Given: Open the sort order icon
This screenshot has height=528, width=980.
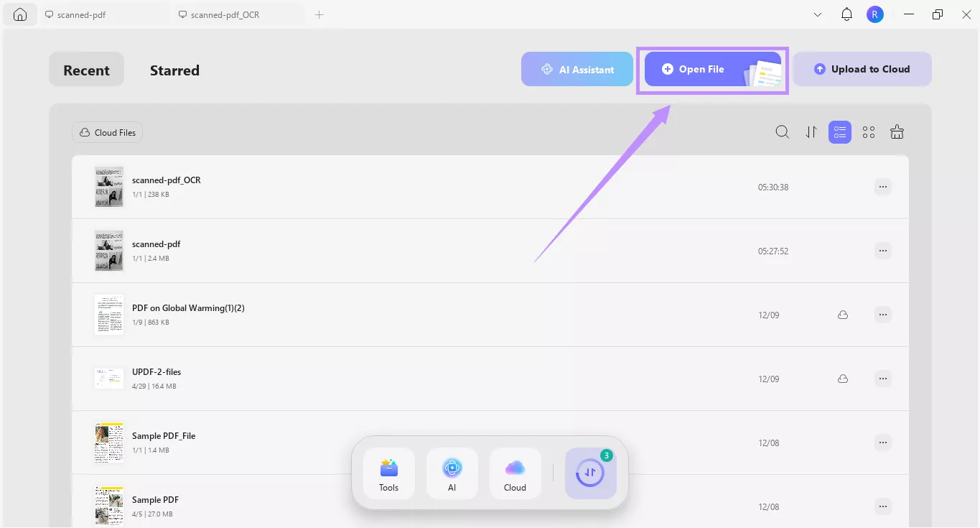Looking at the screenshot, I should tap(811, 132).
